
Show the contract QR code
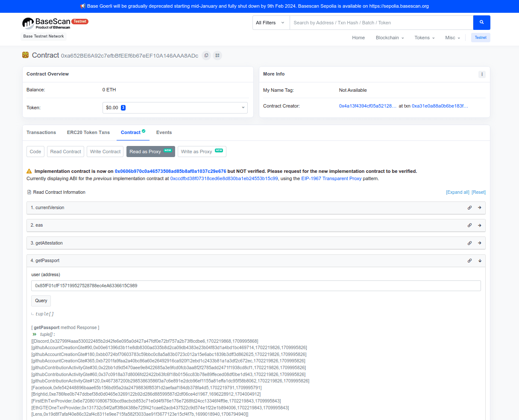[x=217, y=55]
